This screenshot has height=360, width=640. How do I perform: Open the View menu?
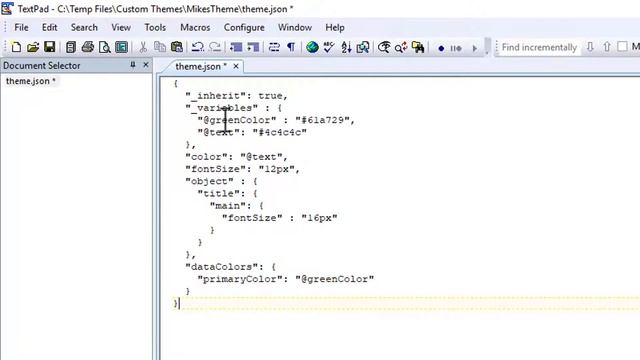121,27
